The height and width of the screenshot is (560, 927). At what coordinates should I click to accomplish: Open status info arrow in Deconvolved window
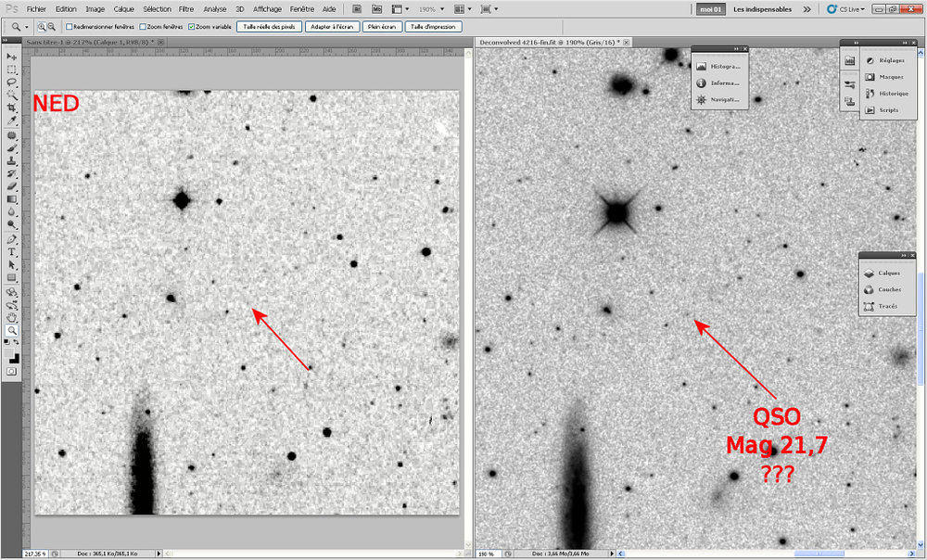(613, 554)
